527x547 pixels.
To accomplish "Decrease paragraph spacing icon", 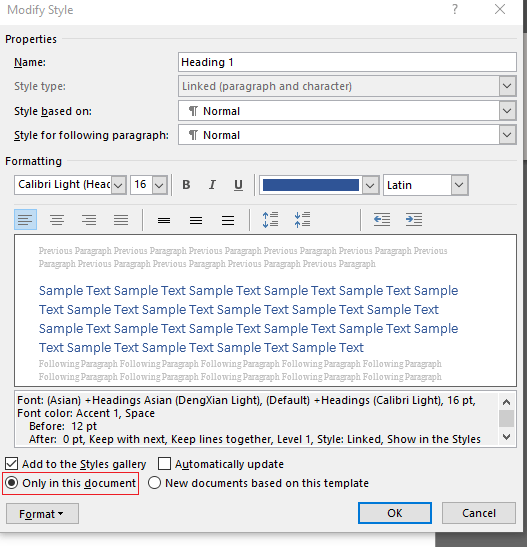I will tap(302, 220).
